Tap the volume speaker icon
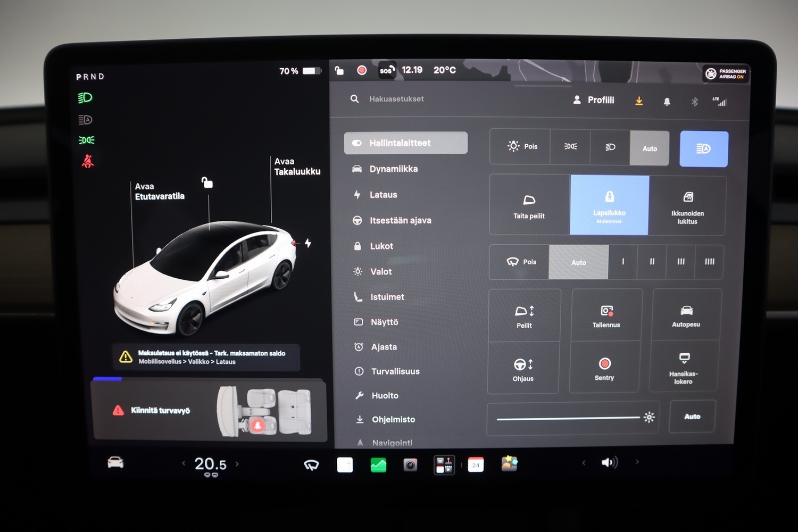The image size is (798, 532). coord(609,462)
